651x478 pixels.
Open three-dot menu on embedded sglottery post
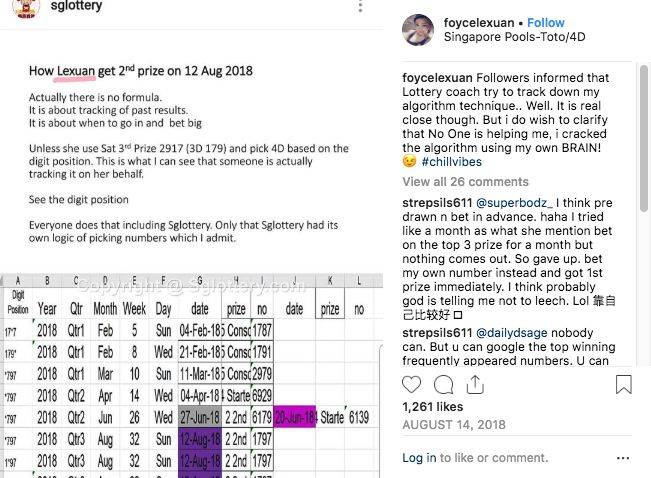pos(360,7)
